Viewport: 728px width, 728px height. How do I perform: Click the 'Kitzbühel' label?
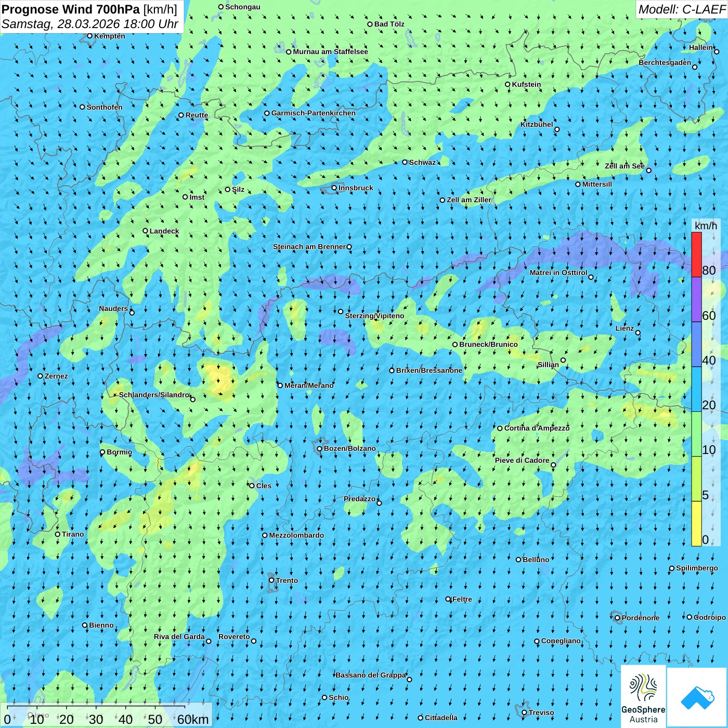click(537, 124)
